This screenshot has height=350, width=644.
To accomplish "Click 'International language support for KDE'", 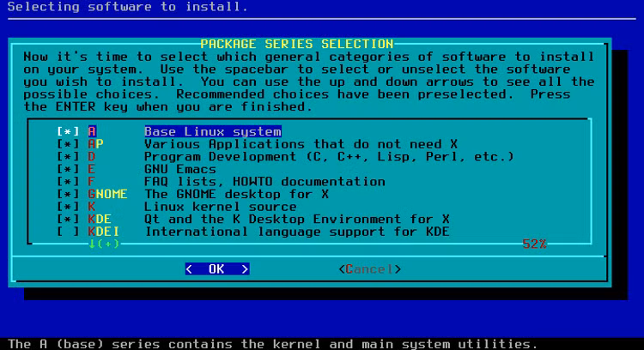I will [297, 232].
